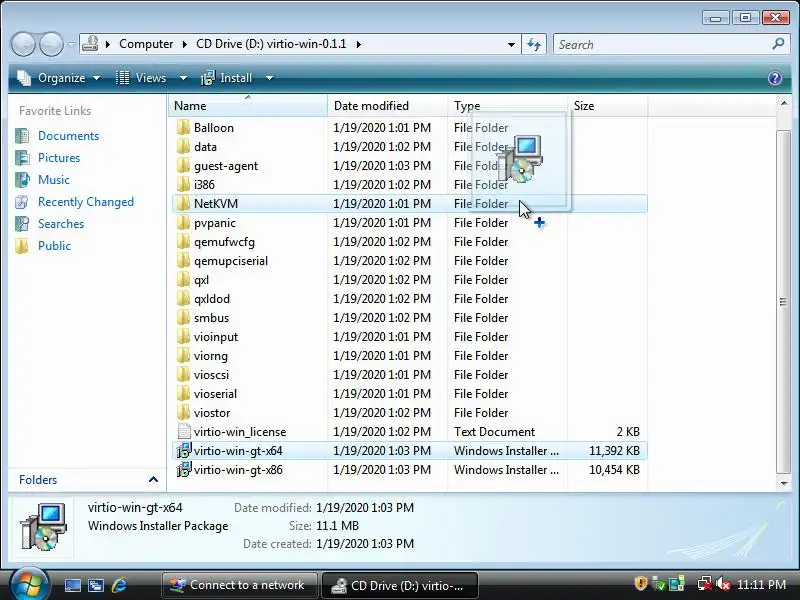Click the scrollbar up arrow
The height and width of the screenshot is (600, 800).
point(783,104)
